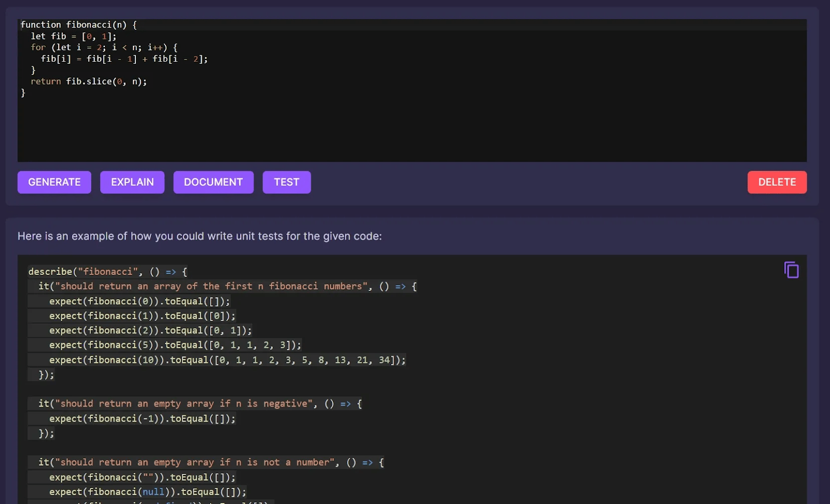Click the fibonacci(null) expectation line
This screenshot has height=504, width=830.
(x=148, y=492)
